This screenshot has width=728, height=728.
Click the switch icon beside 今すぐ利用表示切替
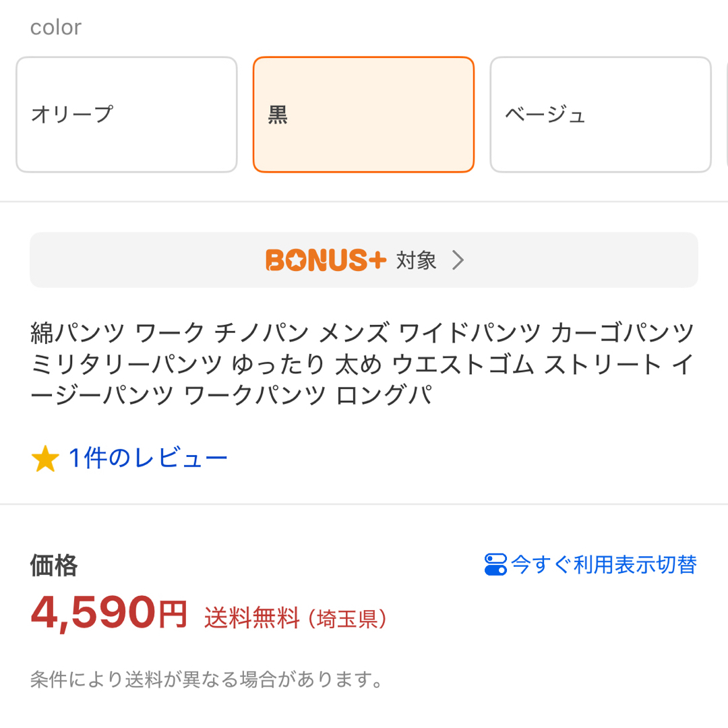[495, 564]
